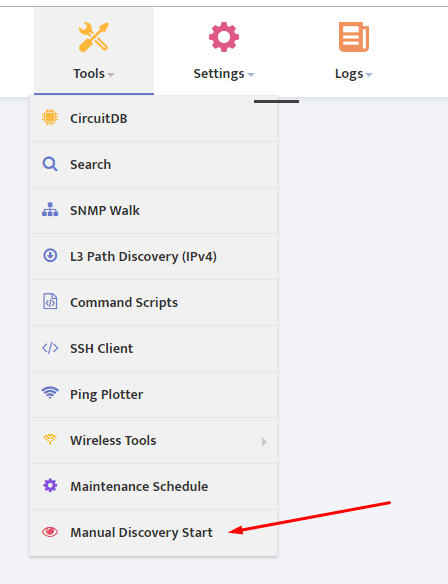Click the SSH Client code-brackets icon
448x584 pixels.
(x=50, y=348)
